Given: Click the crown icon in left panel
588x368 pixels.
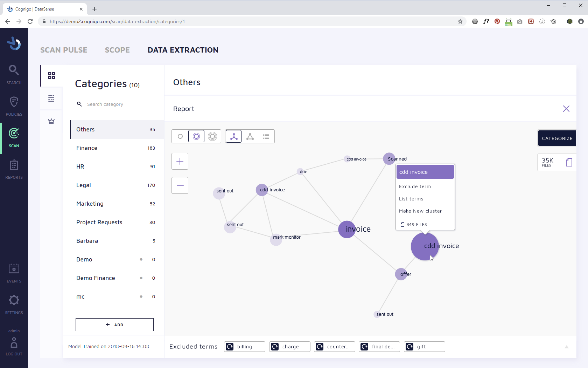Looking at the screenshot, I should coord(51,121).
